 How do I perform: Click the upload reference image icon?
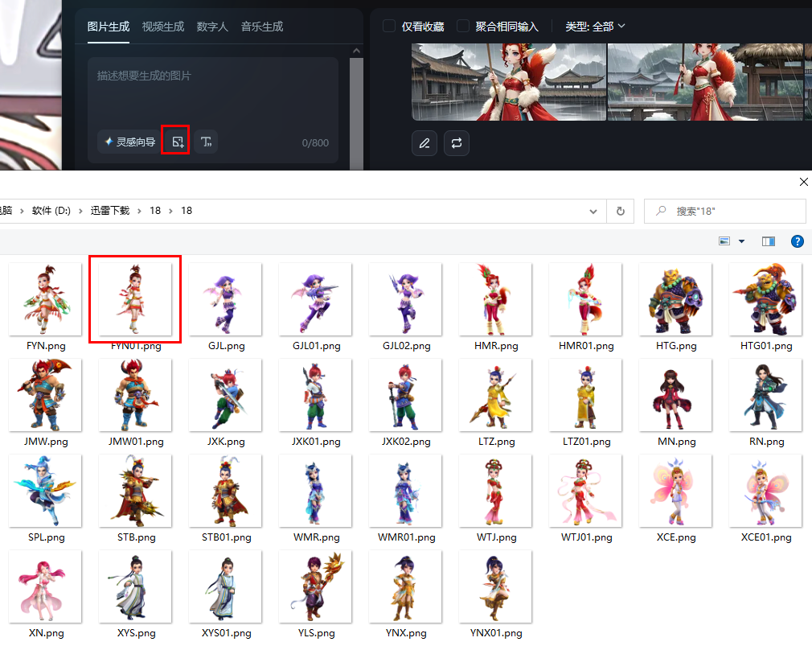point(178,142)
